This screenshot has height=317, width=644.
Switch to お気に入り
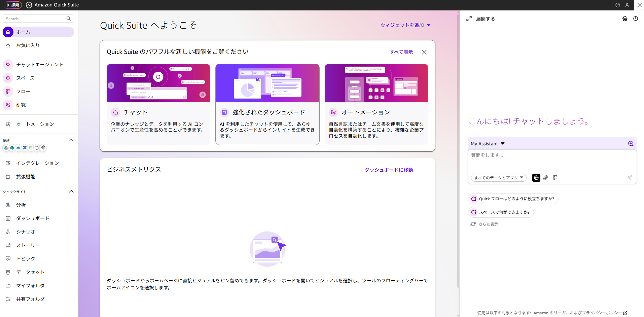(28, 45)
